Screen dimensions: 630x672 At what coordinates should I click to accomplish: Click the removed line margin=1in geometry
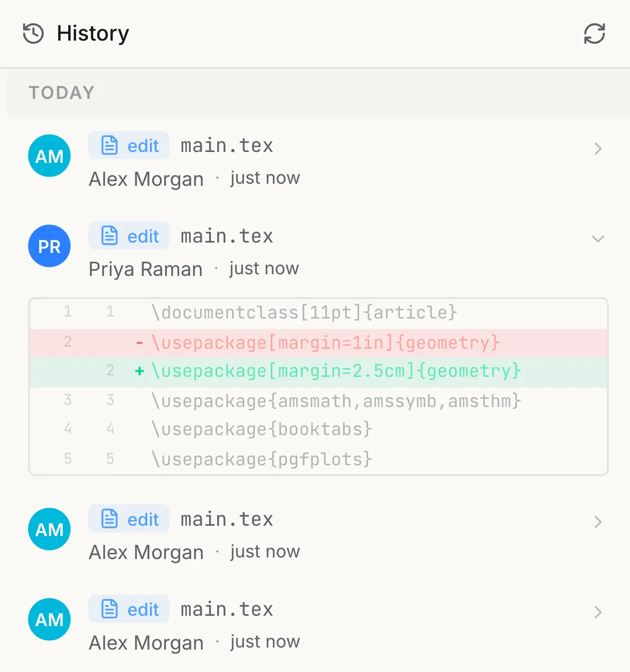coord(319,343)
